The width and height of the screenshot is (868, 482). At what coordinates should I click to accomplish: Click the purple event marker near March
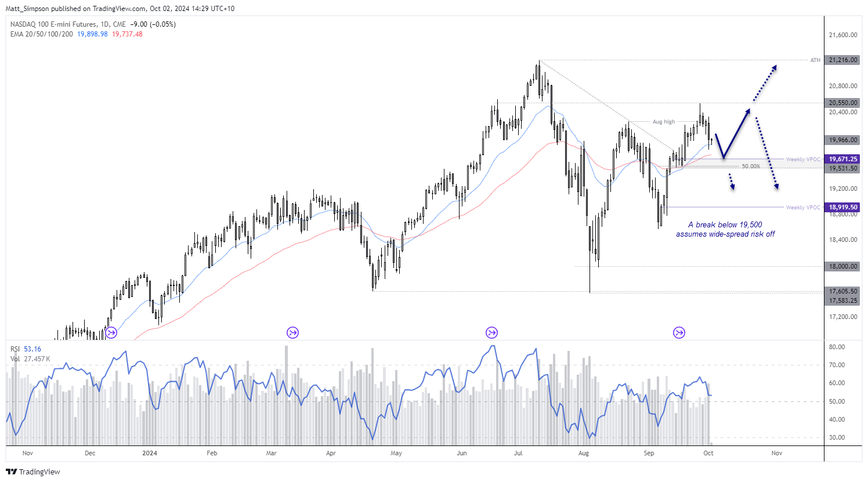292,332
